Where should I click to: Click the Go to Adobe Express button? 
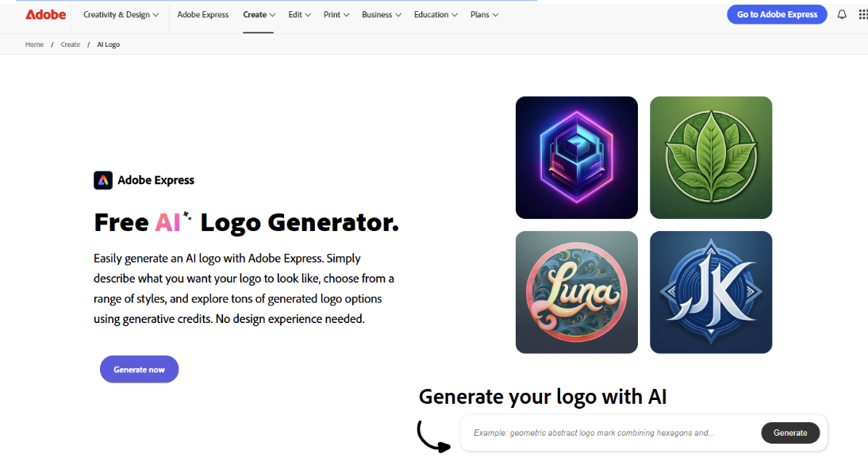click(777, 14)
